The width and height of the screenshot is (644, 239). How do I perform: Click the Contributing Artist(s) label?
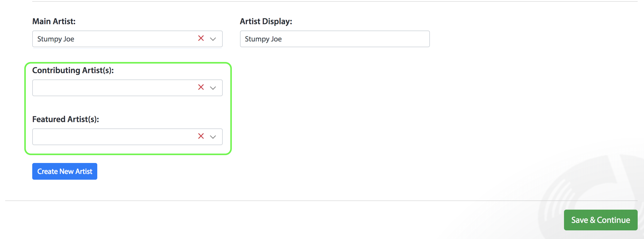[x=73, y=71]
